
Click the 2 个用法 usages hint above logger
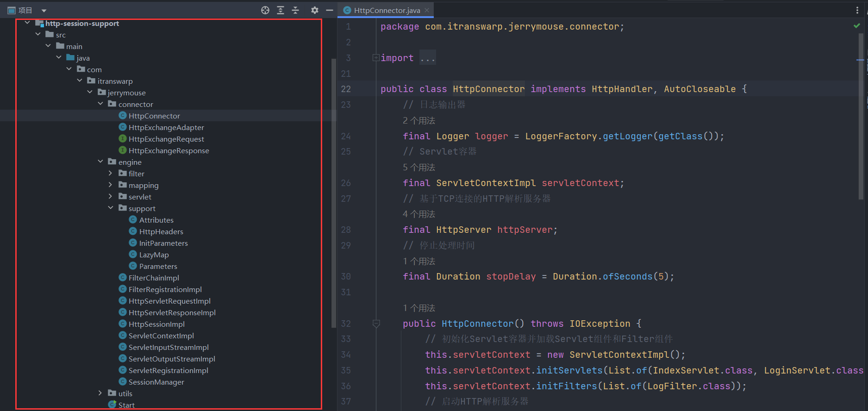click(419, 120)
